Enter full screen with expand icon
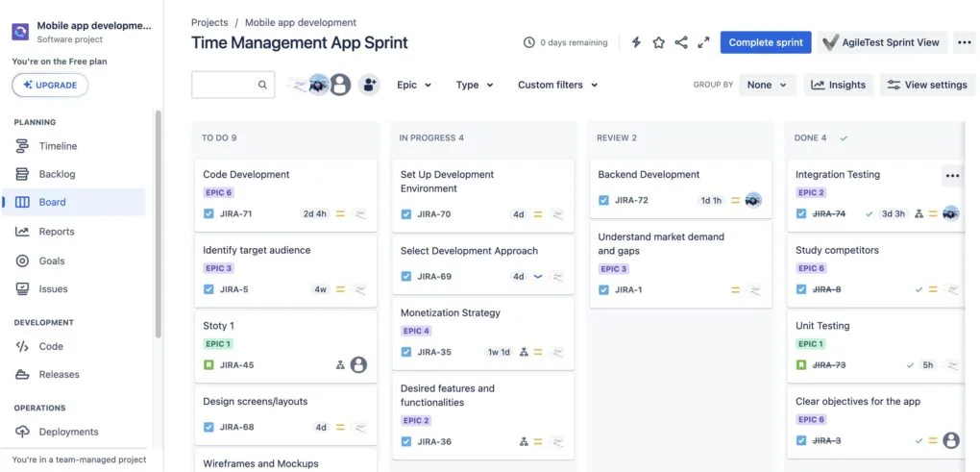The height and width of the screenshot is (472, 980). coord(704,42)
